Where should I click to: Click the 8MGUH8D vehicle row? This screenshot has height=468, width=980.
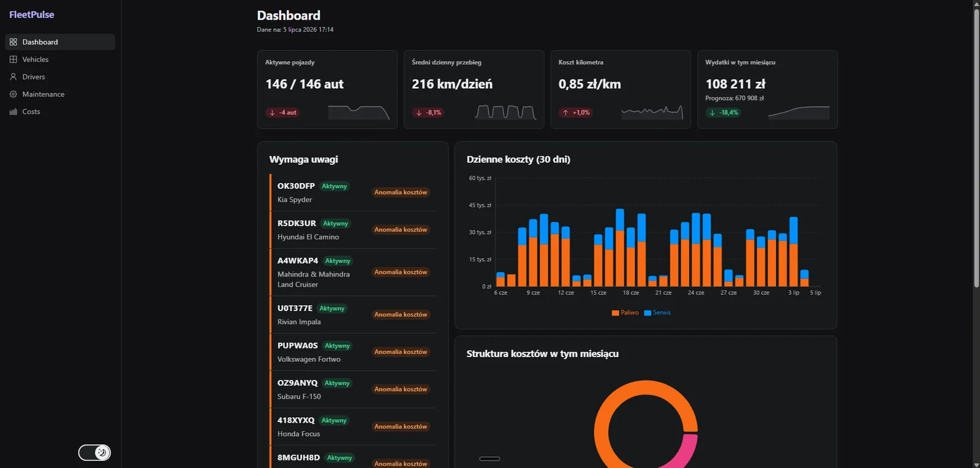[353, 458]
